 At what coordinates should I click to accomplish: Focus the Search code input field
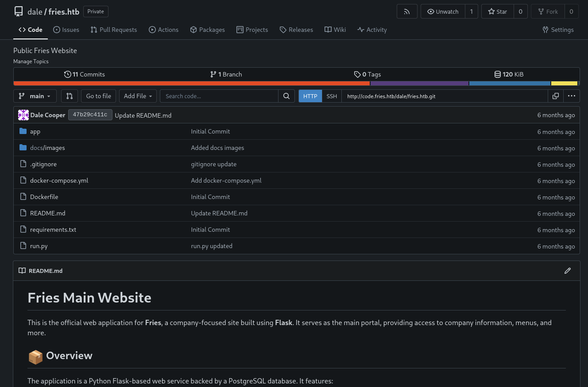click(219, 96)
